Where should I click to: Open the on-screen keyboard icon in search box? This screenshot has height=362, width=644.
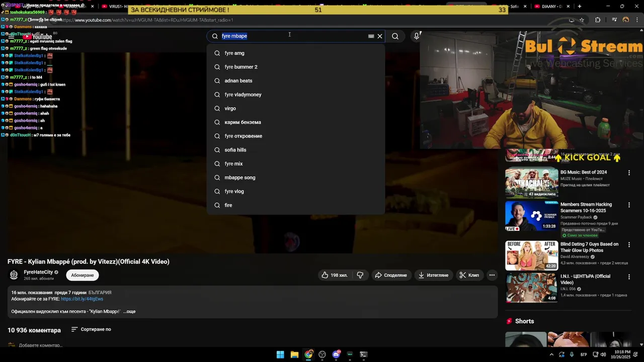[x=371, y=36]
